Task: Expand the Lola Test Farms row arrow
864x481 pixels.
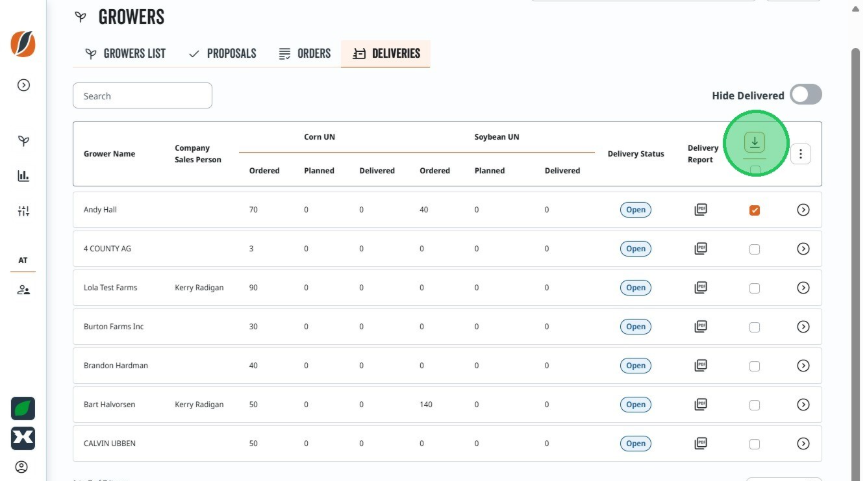Action: pos(803,288)
